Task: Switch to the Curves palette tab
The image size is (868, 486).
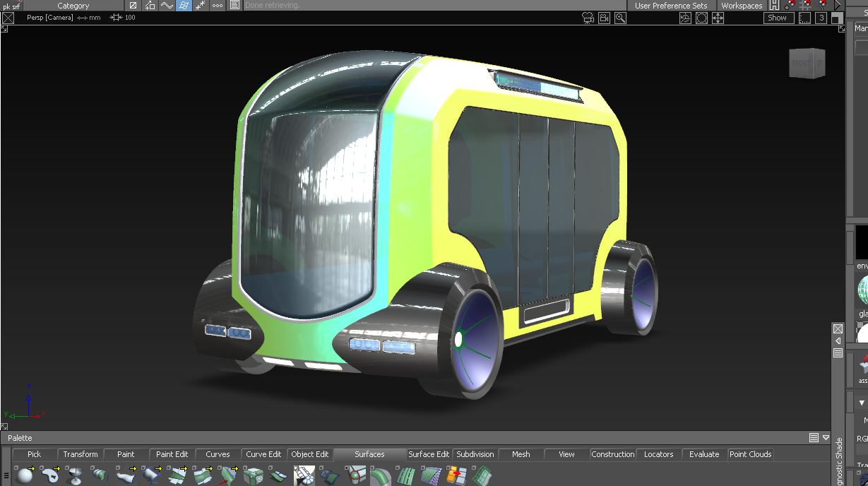Action: 218,454
